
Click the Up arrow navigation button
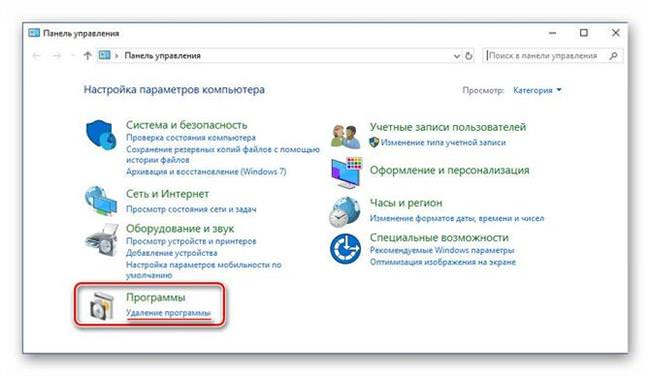coord(87,56)
